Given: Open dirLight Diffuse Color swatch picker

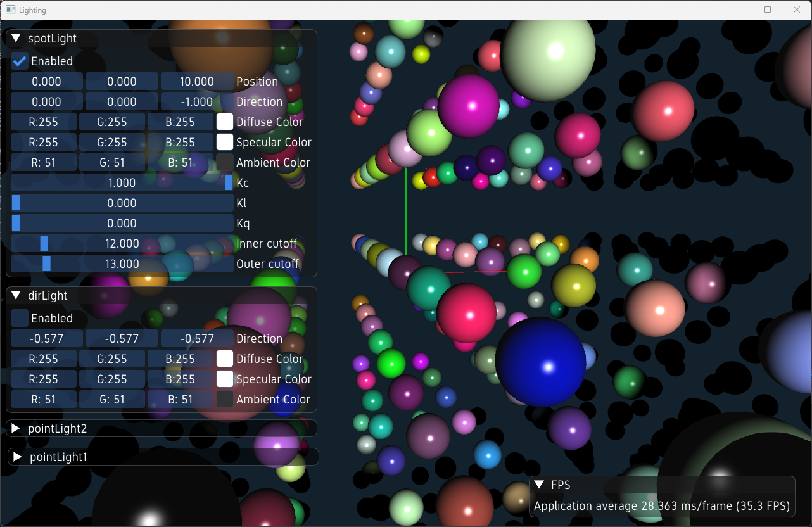Looking at the screenshot, I should coord(225,359).
